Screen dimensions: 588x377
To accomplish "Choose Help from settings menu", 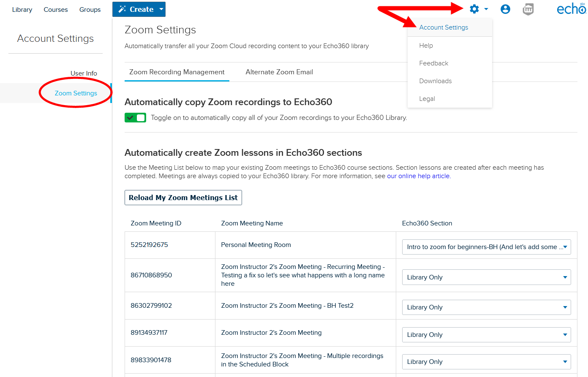I will click(x=426, y=46).
